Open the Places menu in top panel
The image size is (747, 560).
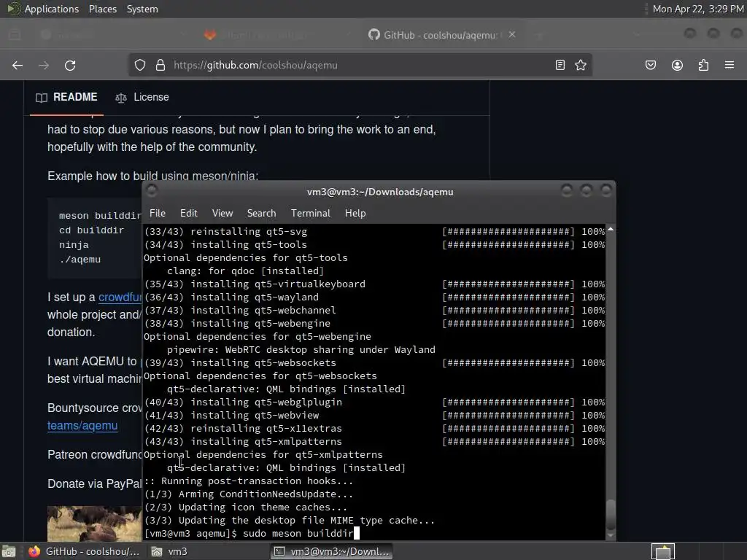point(103,9)
